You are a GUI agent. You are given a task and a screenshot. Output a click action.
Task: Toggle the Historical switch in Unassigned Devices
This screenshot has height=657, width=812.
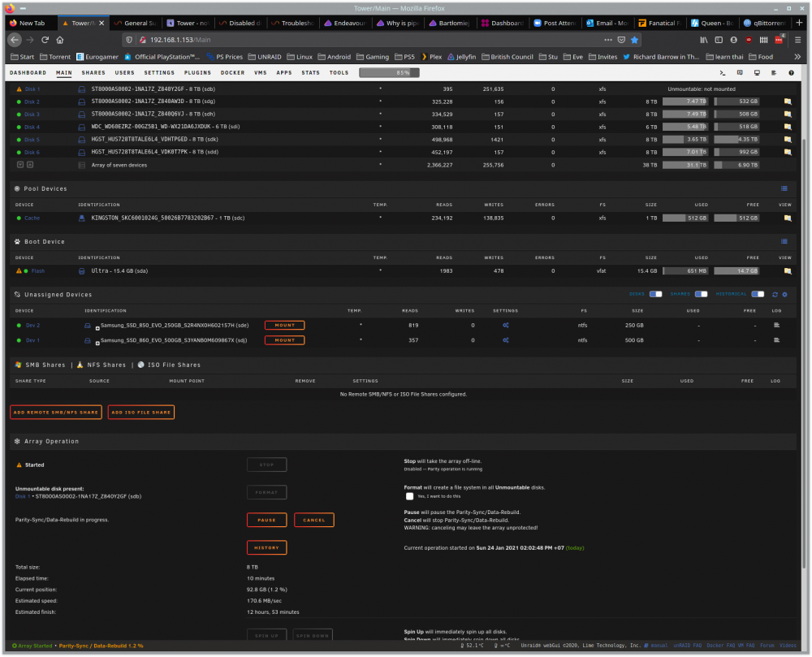pyautogui.click(x=758, y=294)
